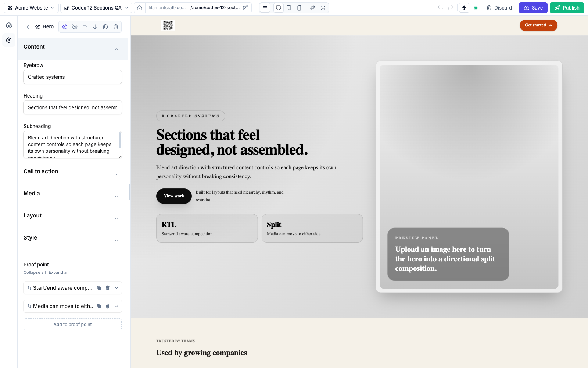
Task: Switch to tablet preview
Action: pos(289,8)
